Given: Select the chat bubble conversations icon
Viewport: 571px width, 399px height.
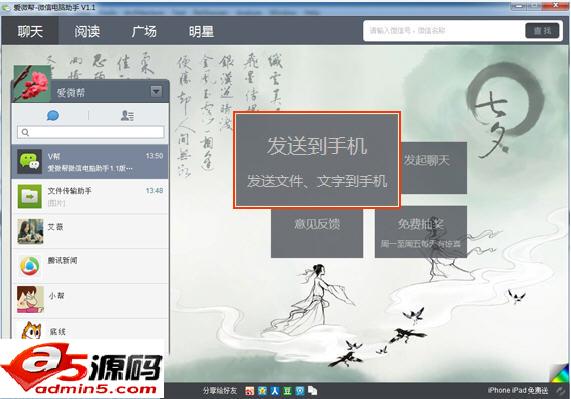Looking at the screenshot, I should [53, 116].
